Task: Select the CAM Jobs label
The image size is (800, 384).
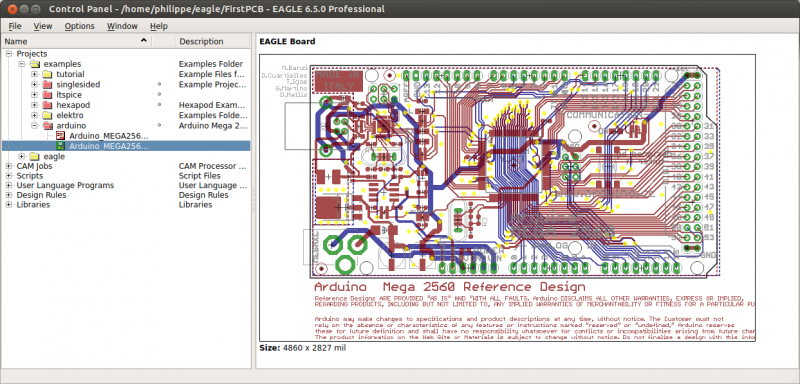Action: (x=34, y=166)
